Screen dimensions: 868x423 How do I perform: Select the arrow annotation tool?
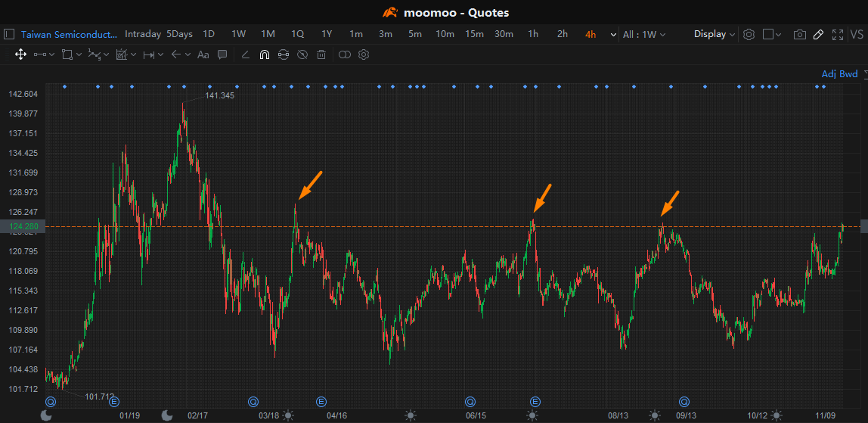176,54
